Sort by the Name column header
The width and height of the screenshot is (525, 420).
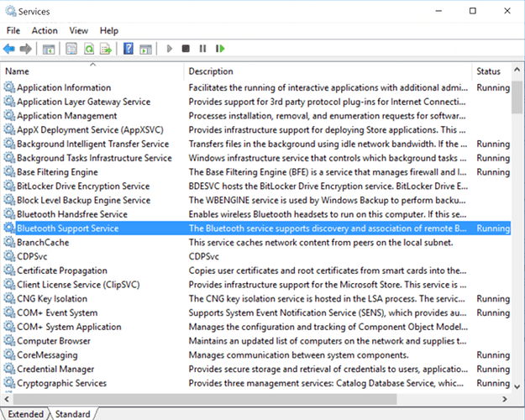(92, 71)
